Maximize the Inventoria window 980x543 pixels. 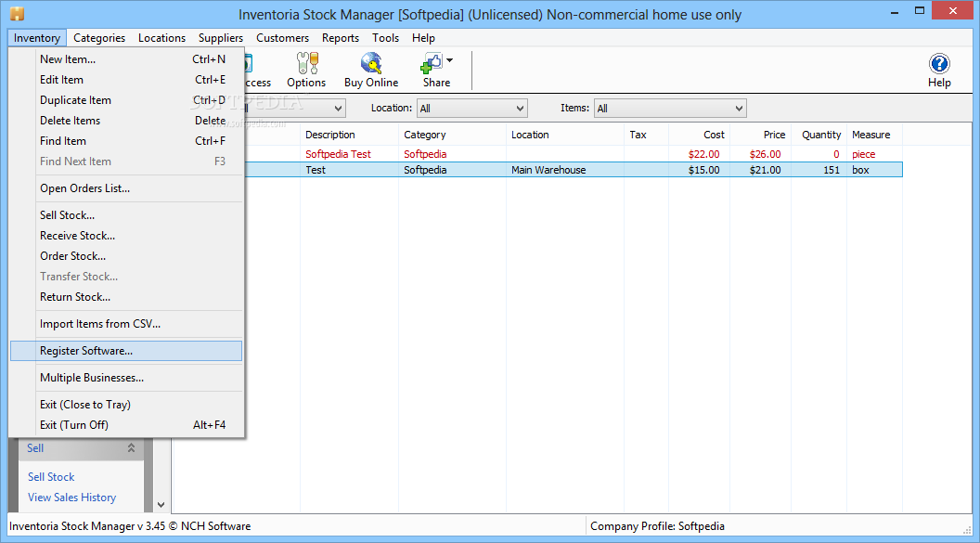click(920, 10)
